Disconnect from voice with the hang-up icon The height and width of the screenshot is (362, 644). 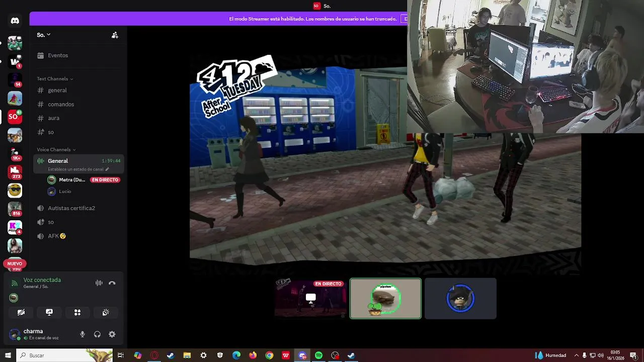pos(112,283)
